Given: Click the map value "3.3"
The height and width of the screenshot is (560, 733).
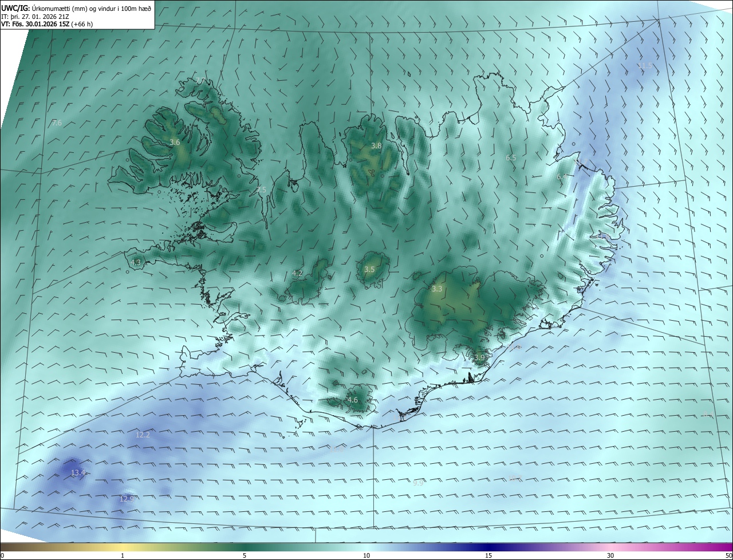Looking at the screenshot, I should pos(437,289).
